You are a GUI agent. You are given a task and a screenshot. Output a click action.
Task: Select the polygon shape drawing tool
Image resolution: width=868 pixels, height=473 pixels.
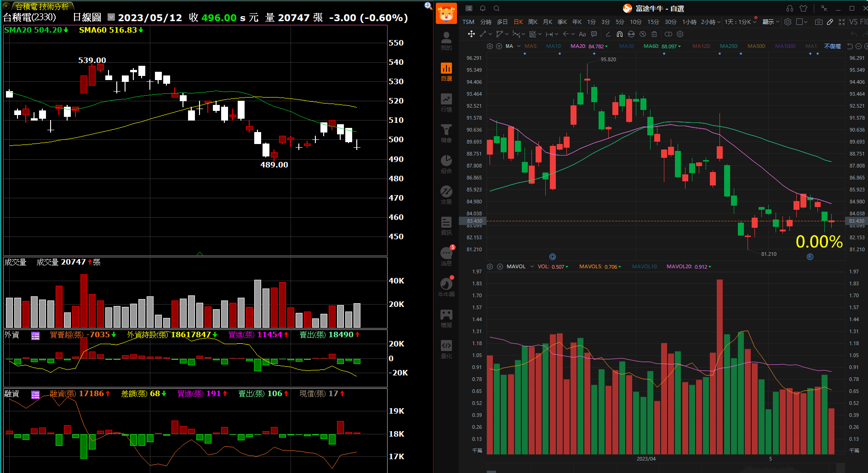[499, 34]
